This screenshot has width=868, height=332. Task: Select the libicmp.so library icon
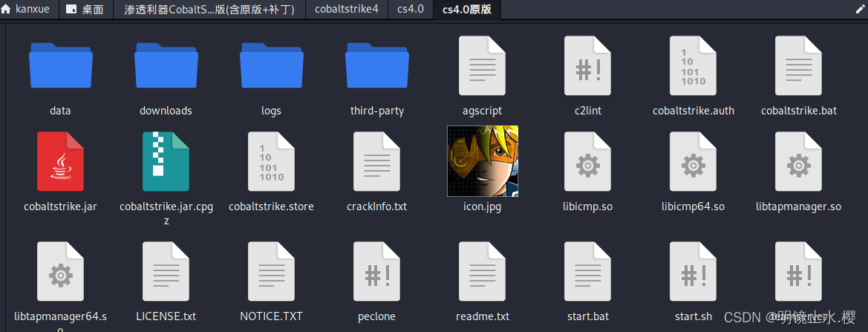pyautogui.click(x=588, y=161)
